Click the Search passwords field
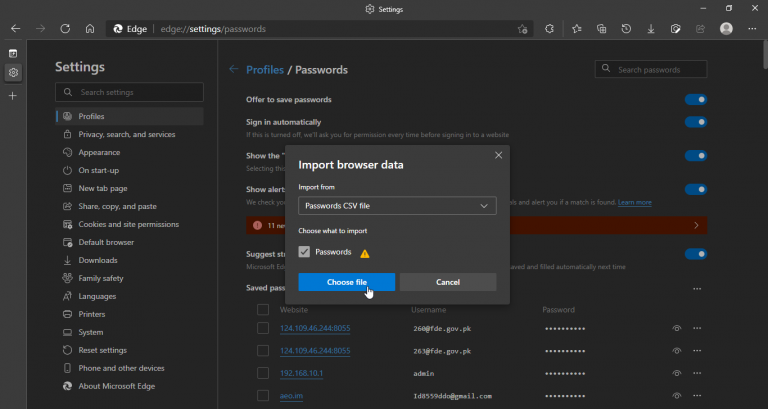The image size is (768, 409). click(x=651, y=70)
